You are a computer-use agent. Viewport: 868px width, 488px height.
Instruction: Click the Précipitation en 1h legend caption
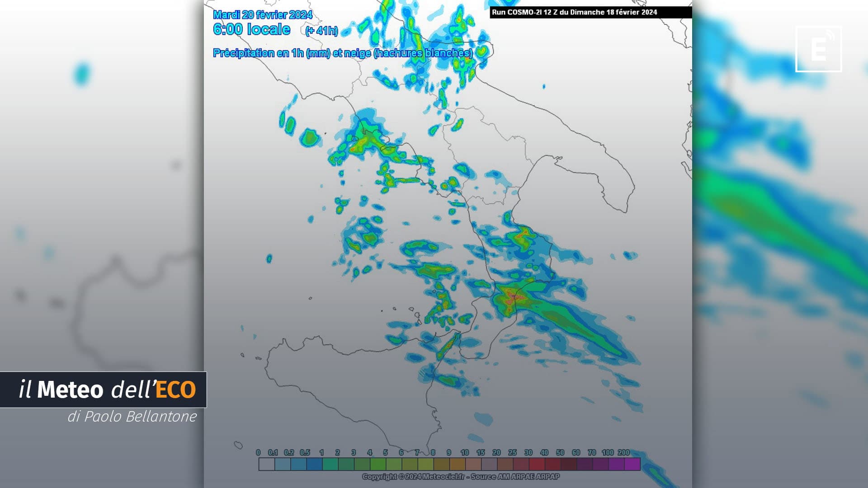click(x=343, y=53)
